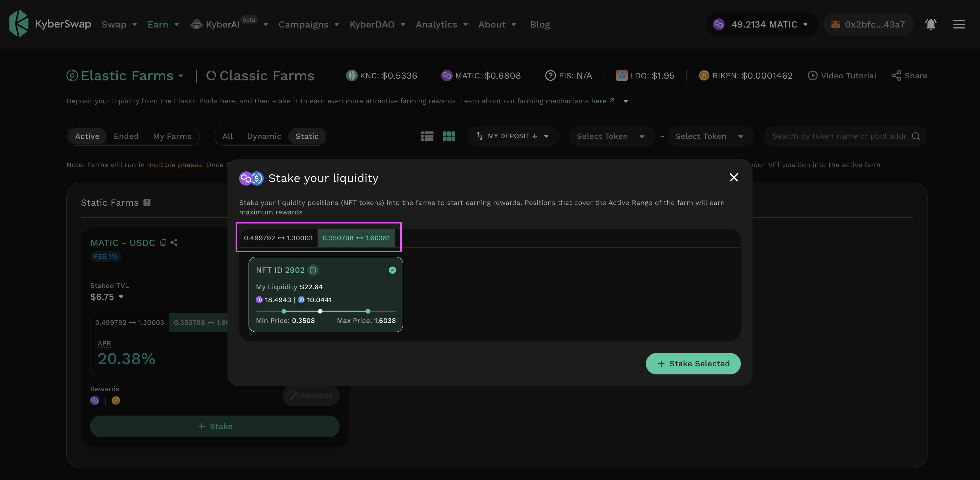Select the Dynamic farm type filter

point(264,136)
